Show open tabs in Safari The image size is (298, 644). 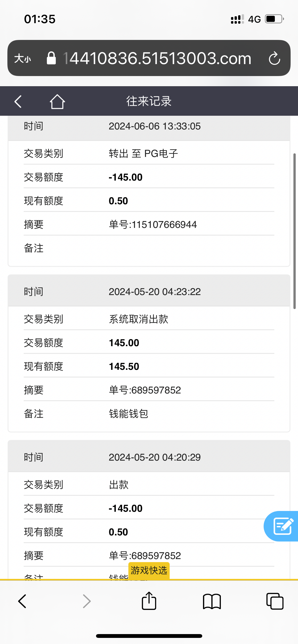(275, 601)
